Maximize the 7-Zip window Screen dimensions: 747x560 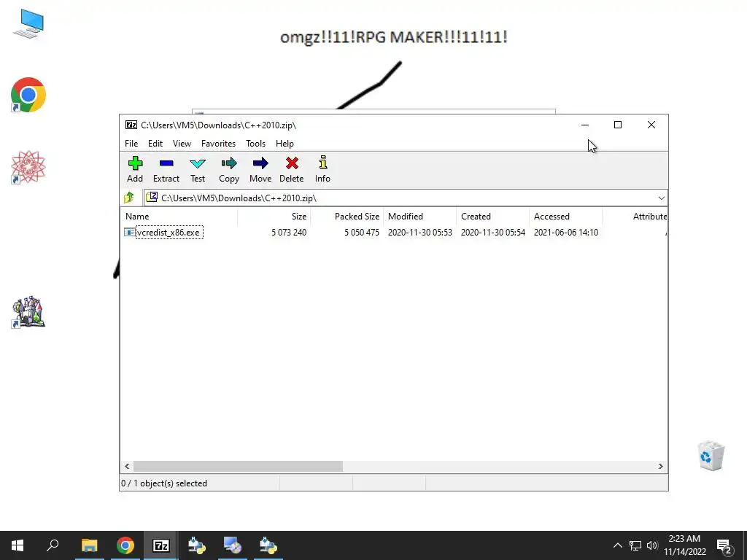(x=618, y=125)
